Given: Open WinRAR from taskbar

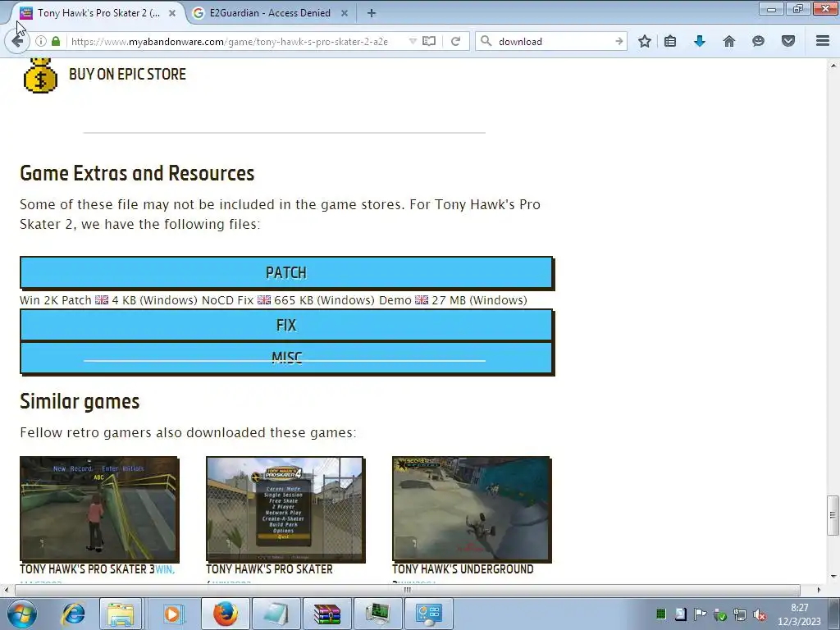Looking at the screenshot, I should click(326, 614).
